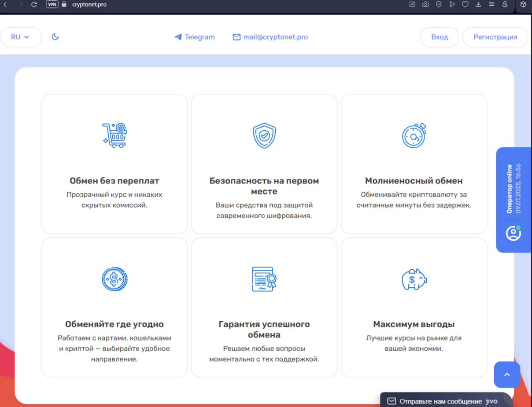The width and height of the screenshot is (532, 407).
Task: Click the browser forward arrow
Action: click(21, 4)
